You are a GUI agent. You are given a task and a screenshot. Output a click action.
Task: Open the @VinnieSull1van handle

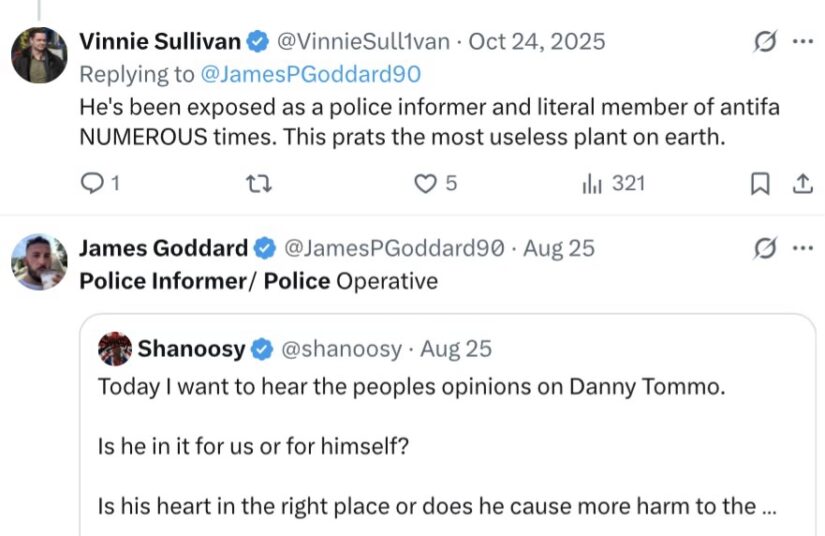click(363, 42)
